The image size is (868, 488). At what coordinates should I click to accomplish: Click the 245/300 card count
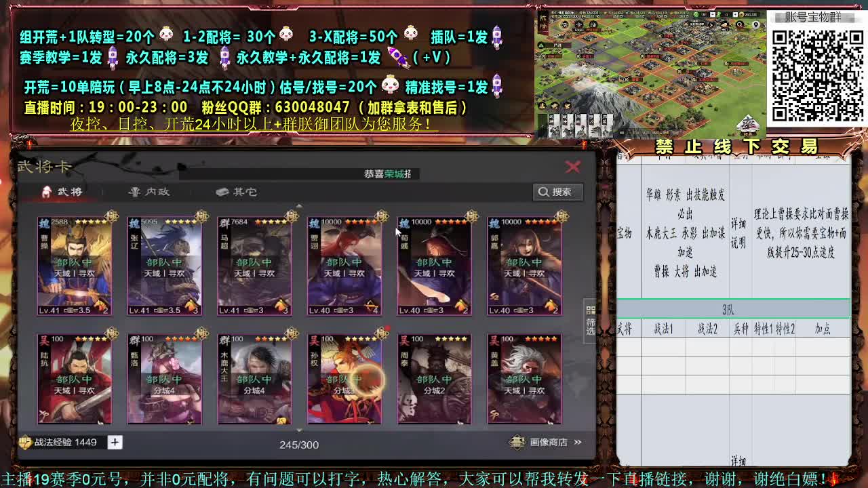pos(299,445)
